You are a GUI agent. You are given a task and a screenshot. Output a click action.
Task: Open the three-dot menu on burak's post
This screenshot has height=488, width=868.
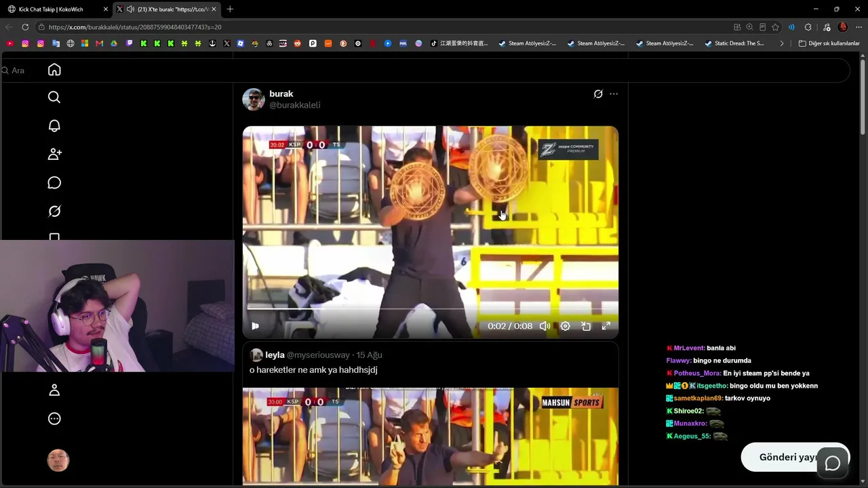point(614,94)
